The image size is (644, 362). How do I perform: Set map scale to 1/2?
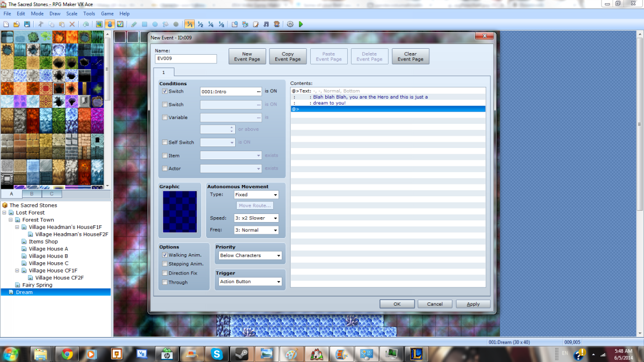200,24
